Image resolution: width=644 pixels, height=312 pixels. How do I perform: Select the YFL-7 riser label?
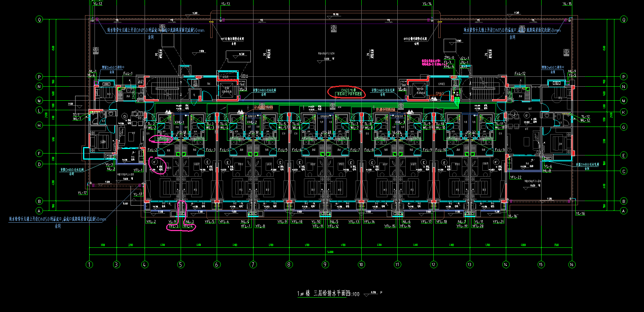246,226
